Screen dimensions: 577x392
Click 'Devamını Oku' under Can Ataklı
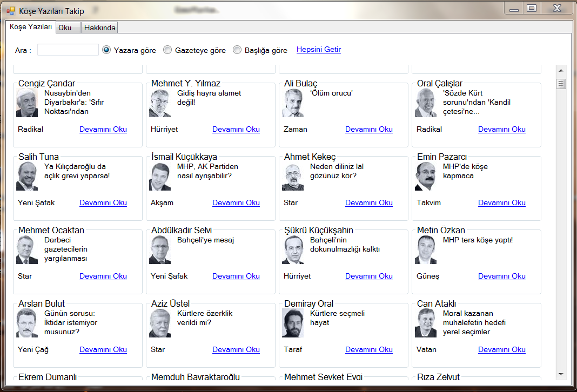(x=501, y=349)
